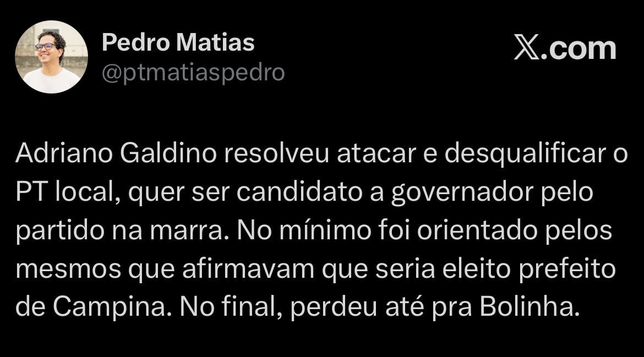Click the ".com" text beside X logo

(x=578, y=49)
